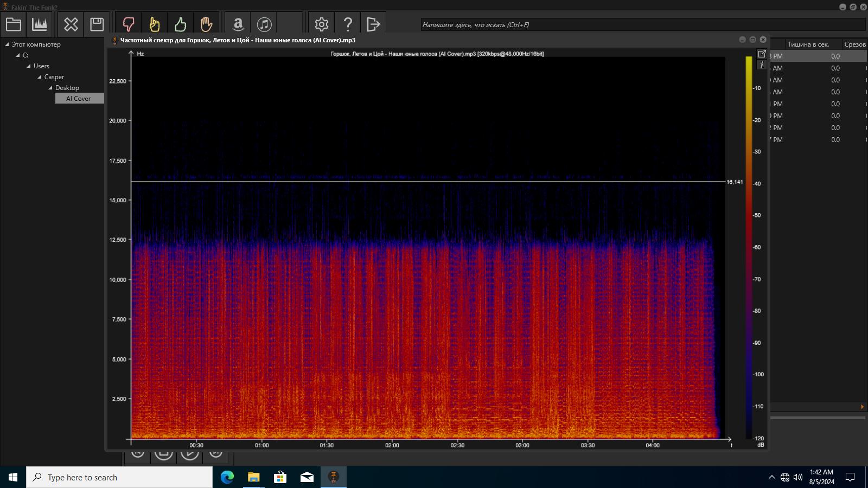Show info via the 'i' icon
The image size is (868, 488).
coord(762,65)
